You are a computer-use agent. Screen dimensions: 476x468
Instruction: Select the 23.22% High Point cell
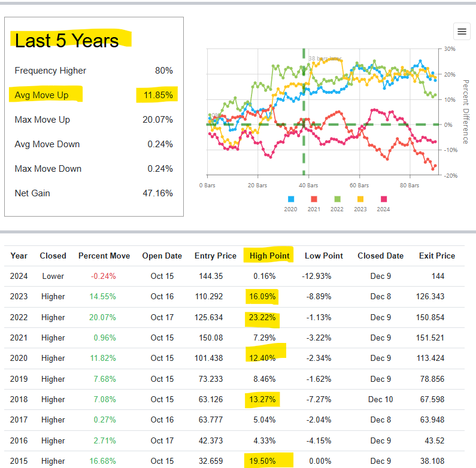point(264,318)
